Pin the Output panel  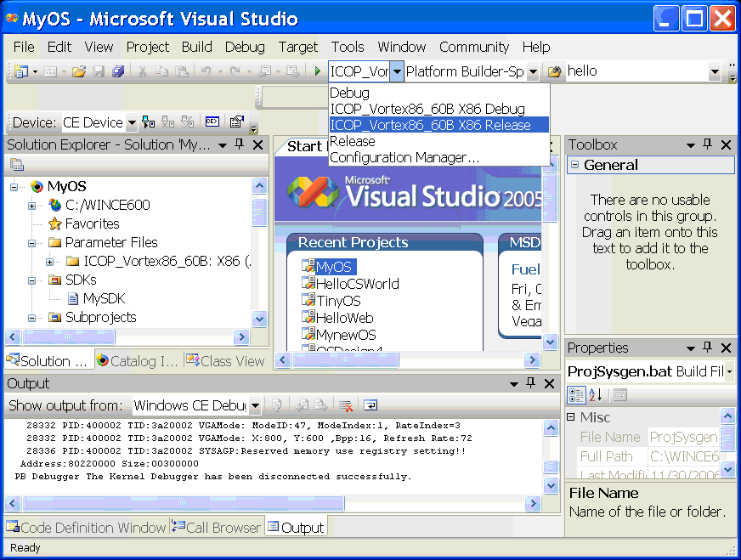(531, 383)
